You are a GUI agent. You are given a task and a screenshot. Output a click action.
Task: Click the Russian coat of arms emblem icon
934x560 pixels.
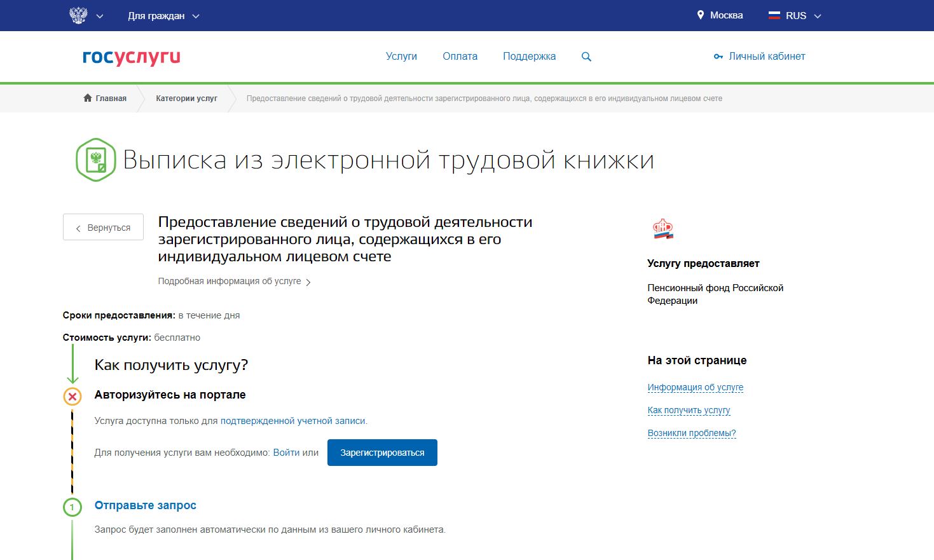point(78,16)
